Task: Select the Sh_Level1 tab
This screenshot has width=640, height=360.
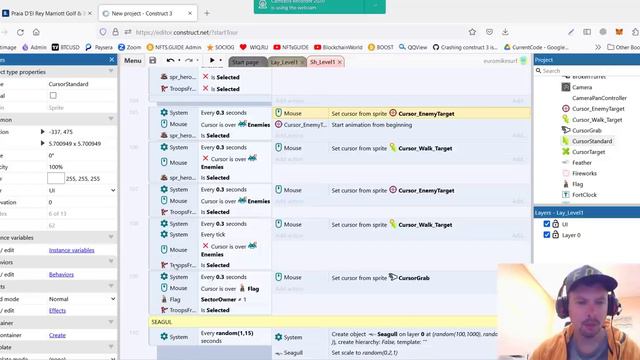Action: [x=322, y=62]
